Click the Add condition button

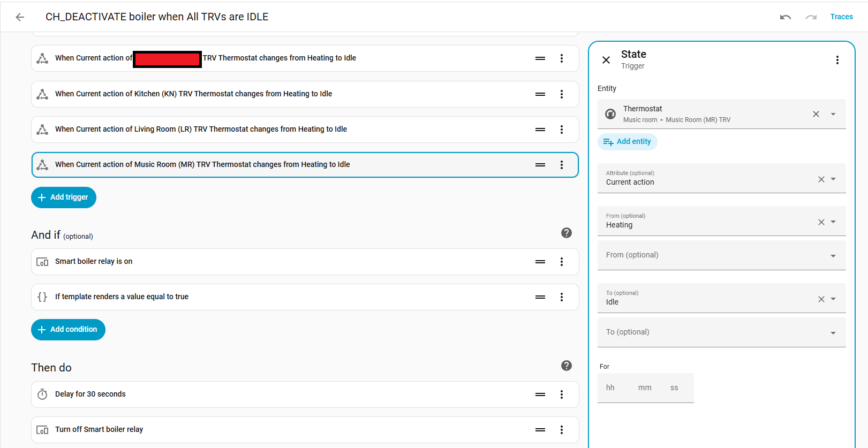pos(68,330)
